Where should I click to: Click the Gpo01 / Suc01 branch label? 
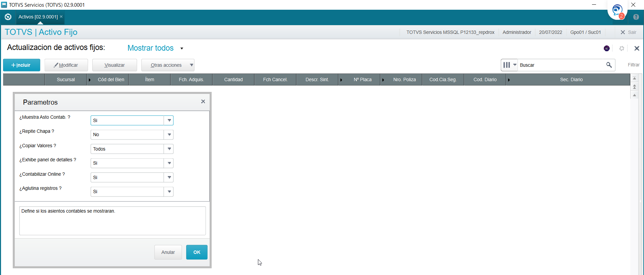point(585,32)
